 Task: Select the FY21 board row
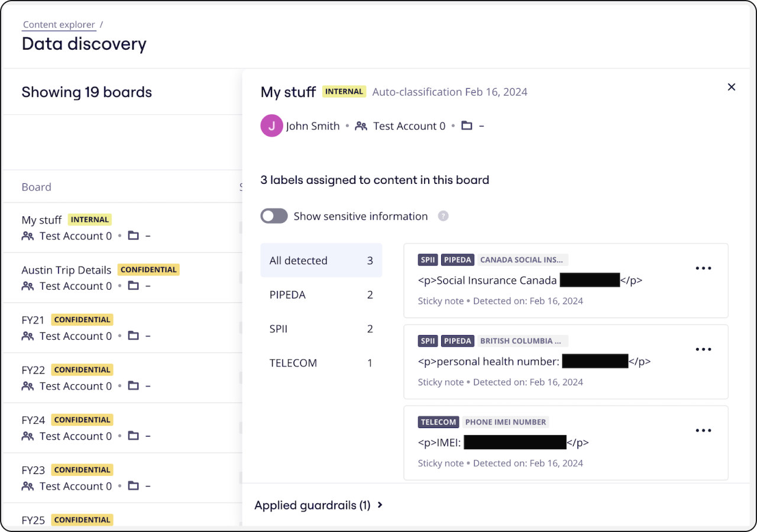(x=33, y=320)
